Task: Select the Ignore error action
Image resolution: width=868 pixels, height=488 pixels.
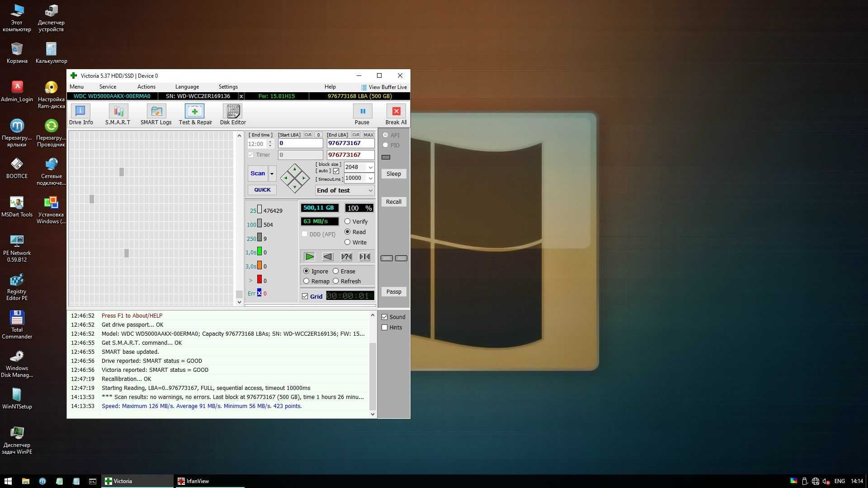Action: 316,271
